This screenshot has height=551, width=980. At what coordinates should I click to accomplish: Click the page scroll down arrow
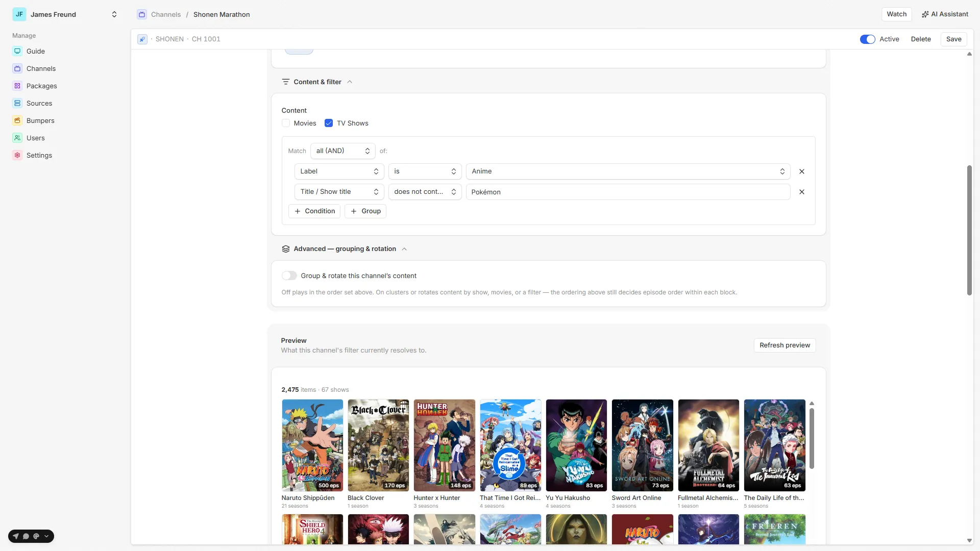pos(969,541)
